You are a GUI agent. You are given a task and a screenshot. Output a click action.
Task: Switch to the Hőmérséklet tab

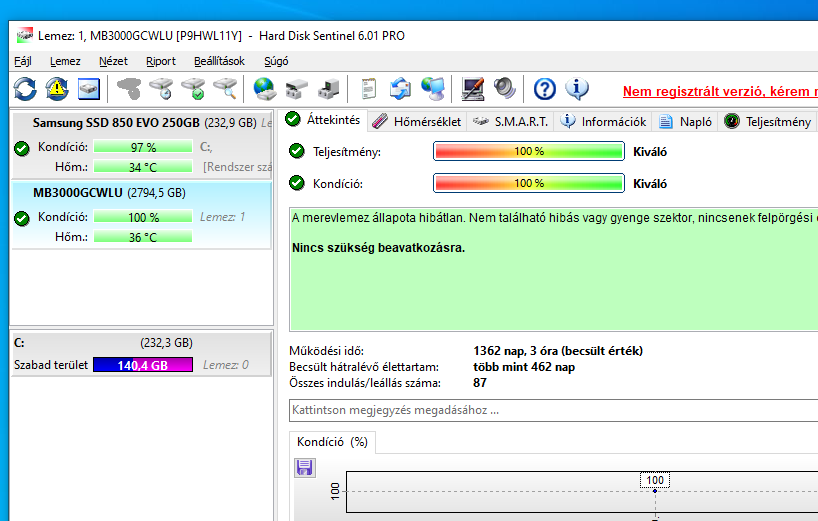point(417,122)
